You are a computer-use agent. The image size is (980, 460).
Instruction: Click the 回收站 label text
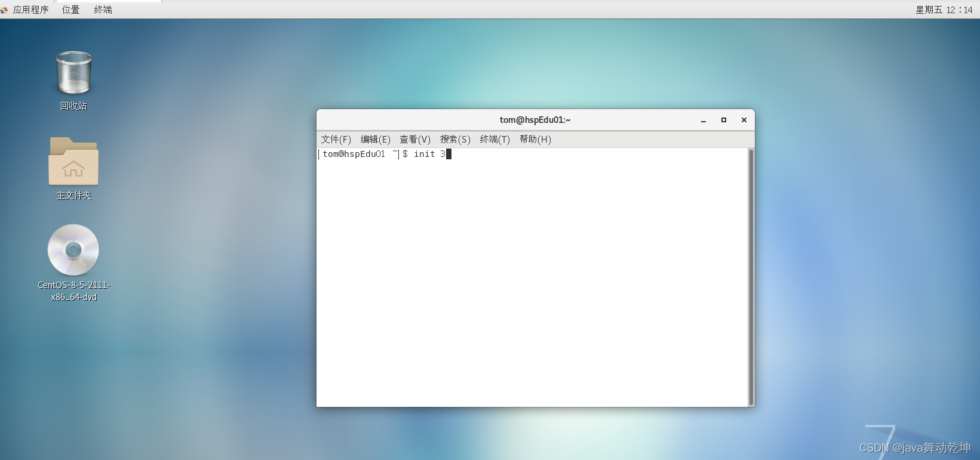coord(73,106)
